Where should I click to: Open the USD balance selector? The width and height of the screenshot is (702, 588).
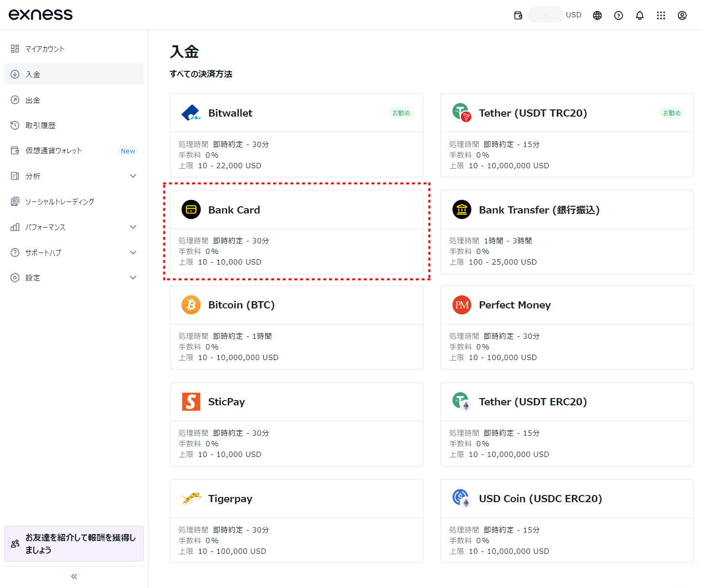tap(555, 15)
